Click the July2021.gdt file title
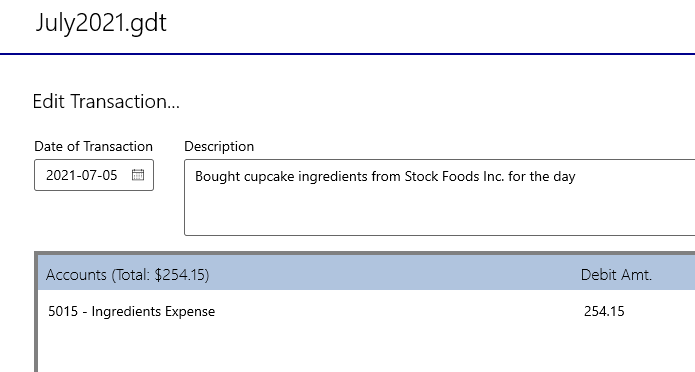The width and height of the screenshot is (695, 372). click(101, 23)
